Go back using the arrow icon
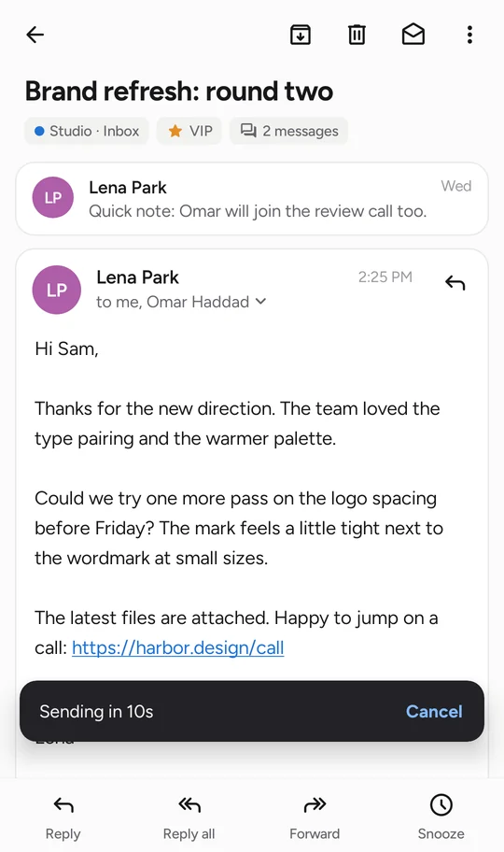This screenshot has height=852, width=504. point(35,35)
